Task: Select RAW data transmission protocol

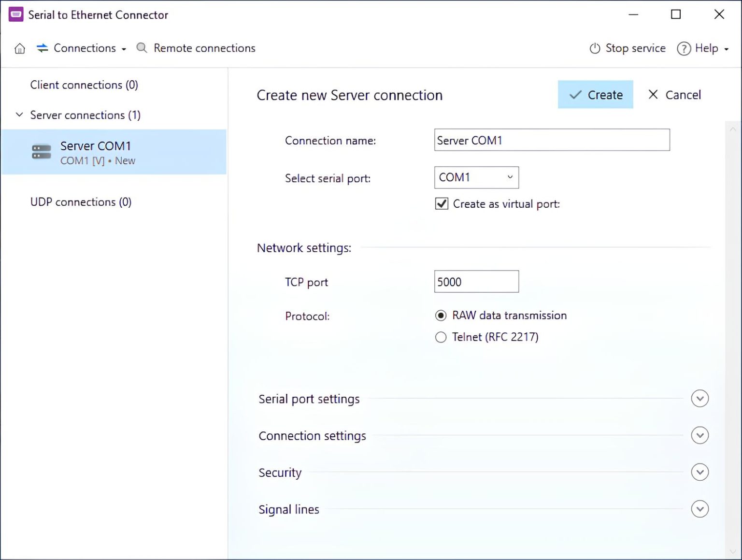Action: [x=441, y=316]
